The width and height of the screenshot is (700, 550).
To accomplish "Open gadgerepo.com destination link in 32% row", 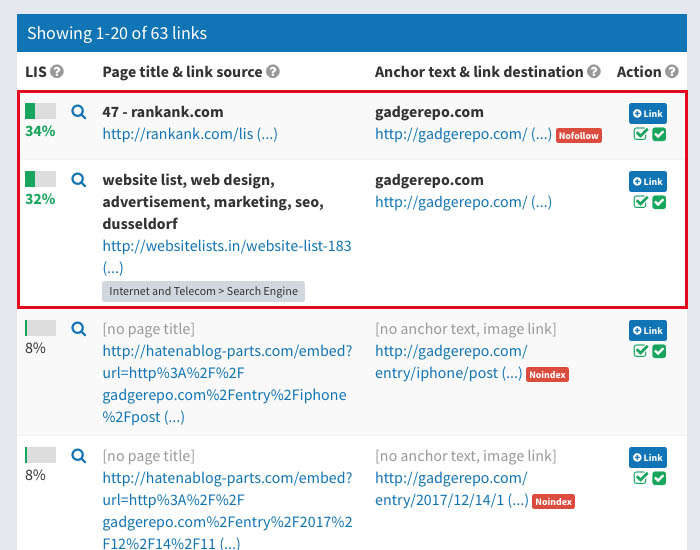I will click(x=463, y=202).
